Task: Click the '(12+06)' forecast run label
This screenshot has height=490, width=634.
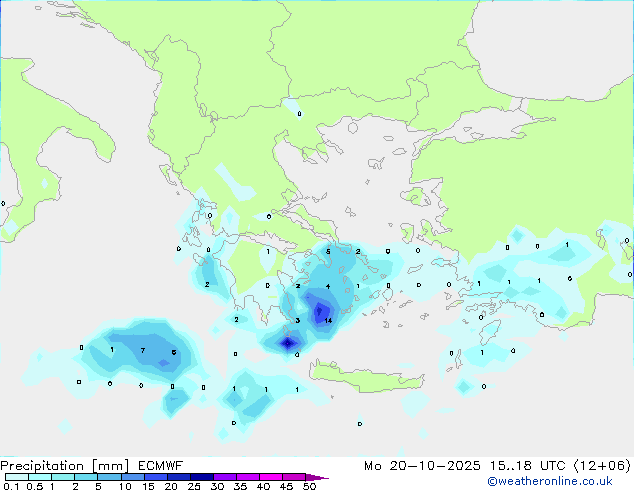Action: tap(602, 466)
